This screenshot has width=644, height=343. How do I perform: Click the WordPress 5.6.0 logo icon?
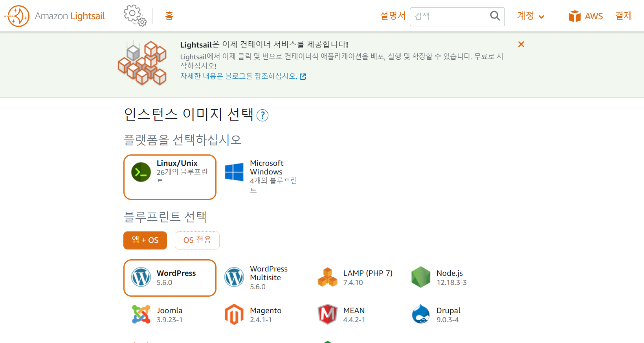(141, 277)
